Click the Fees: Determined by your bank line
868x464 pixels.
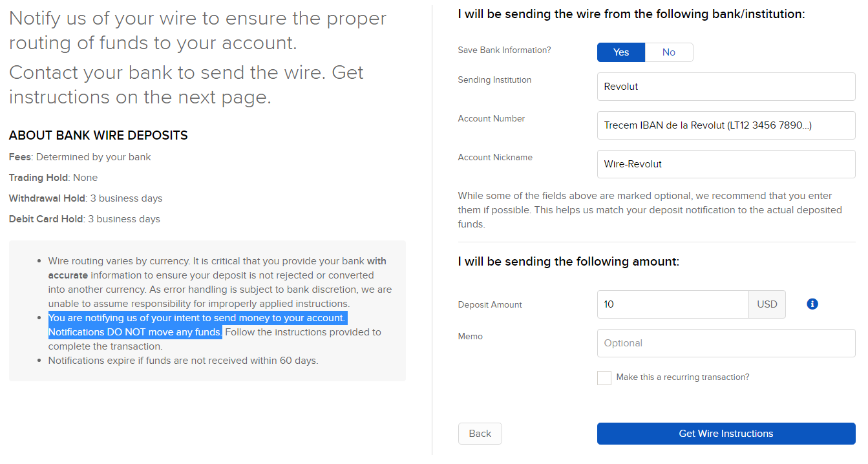(80, 157)
